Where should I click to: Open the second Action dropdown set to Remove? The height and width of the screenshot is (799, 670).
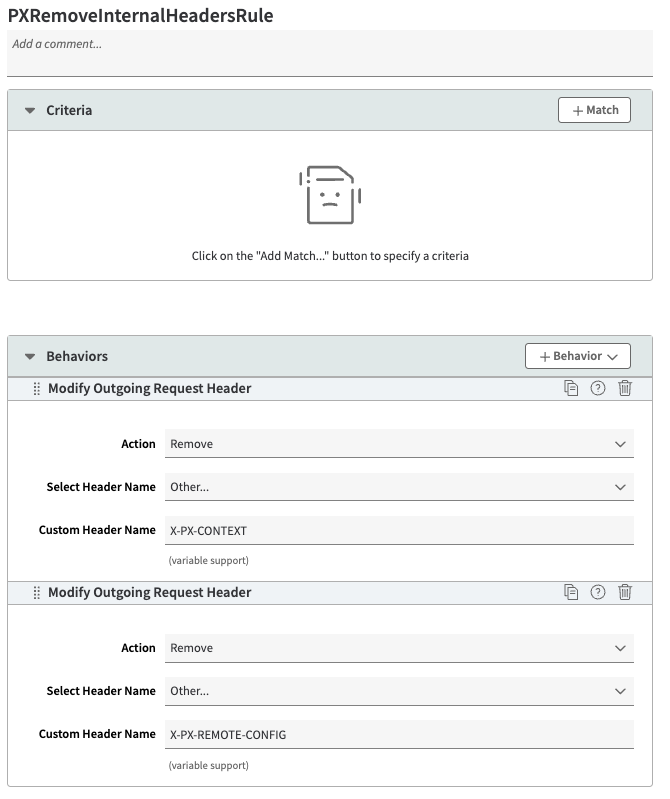(x=399, y=648)
